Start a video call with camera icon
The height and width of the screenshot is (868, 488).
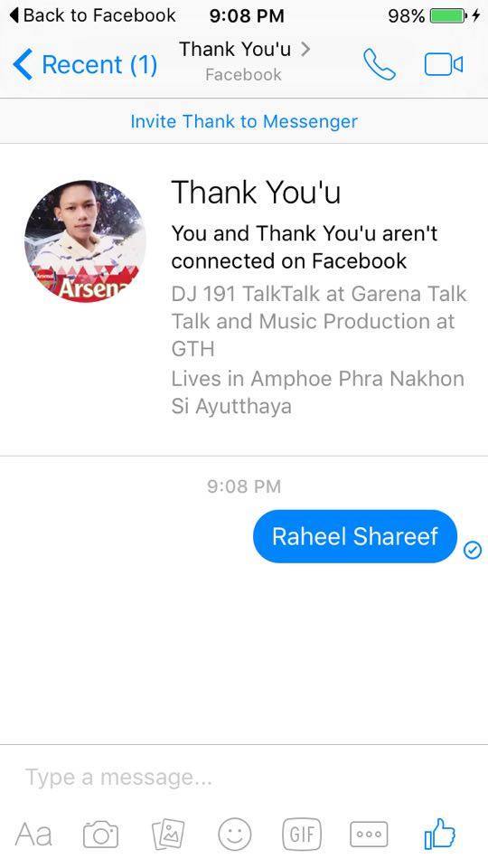(444, 64)
